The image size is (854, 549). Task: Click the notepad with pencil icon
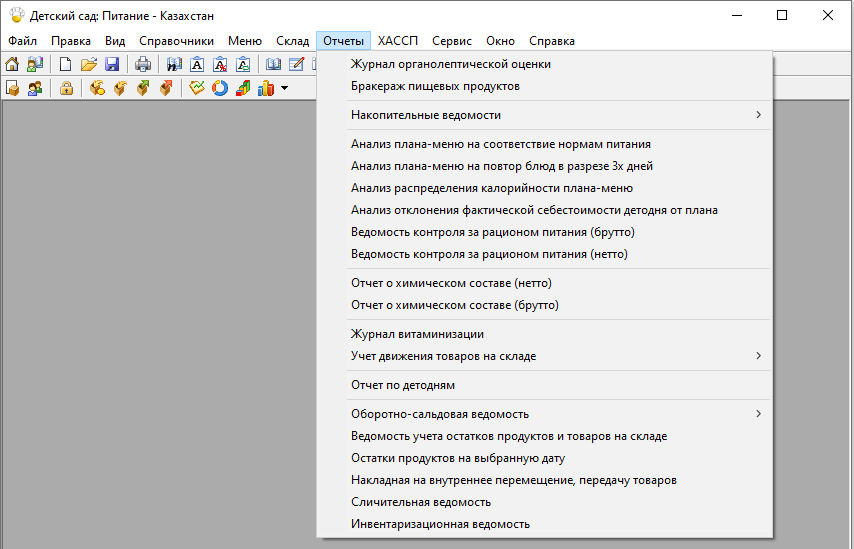coord(296,64)
